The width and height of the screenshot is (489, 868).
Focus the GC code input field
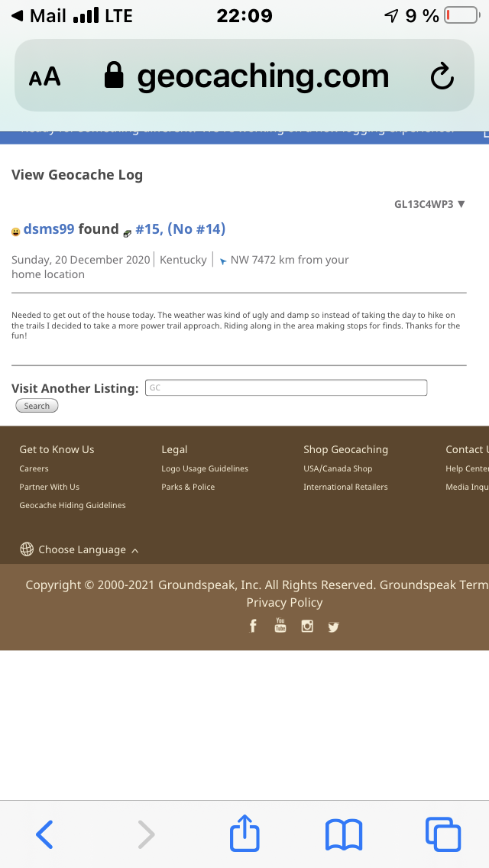pos(286,387)
